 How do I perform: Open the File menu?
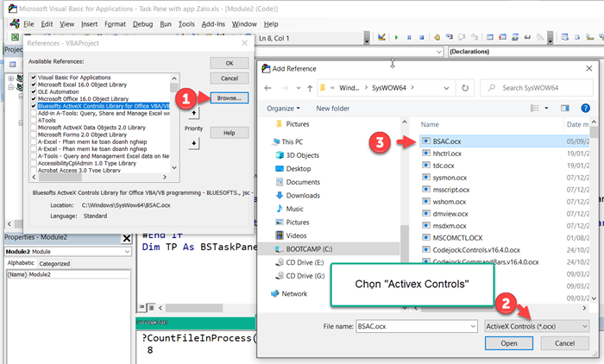28,24
